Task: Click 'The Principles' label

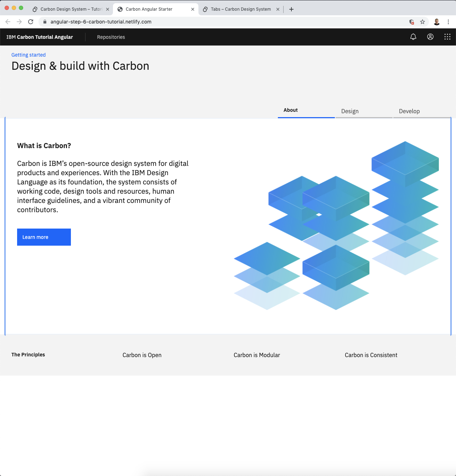Action: click(x=28, y=355)
